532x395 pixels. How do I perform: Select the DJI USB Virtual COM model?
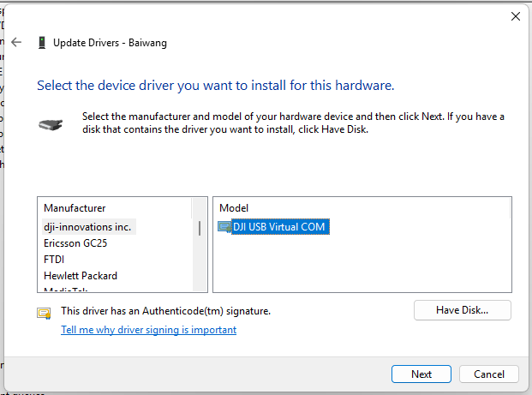point(280,227)
